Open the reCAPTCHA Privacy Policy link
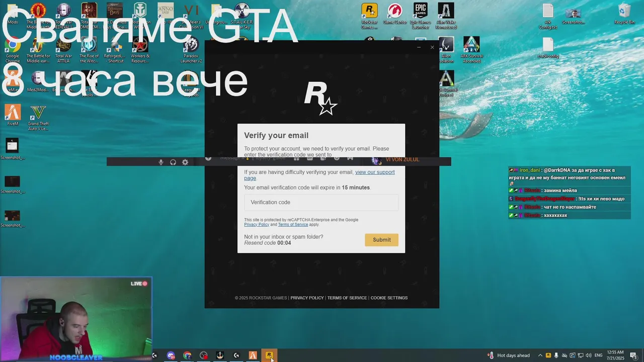This screenshot has height=362, width=644. (x=257, y=225)
